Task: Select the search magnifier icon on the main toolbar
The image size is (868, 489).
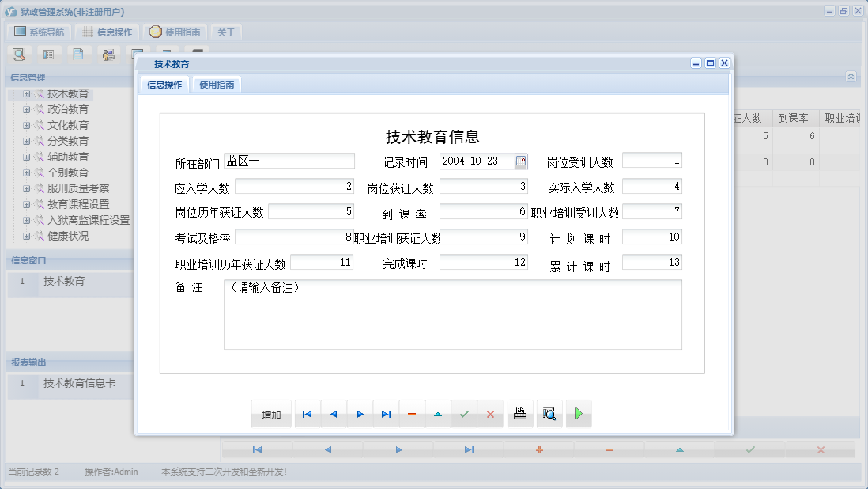Action: [x=19, y=54]
